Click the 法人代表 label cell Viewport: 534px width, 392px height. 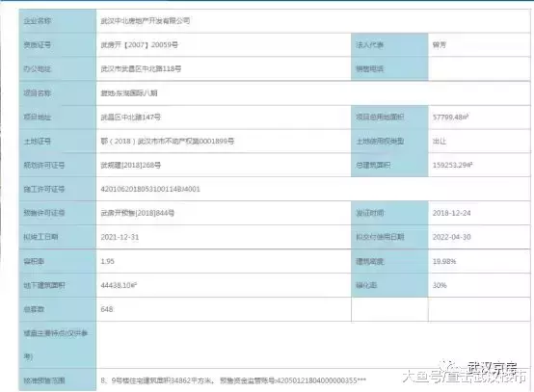coord(389,45)
